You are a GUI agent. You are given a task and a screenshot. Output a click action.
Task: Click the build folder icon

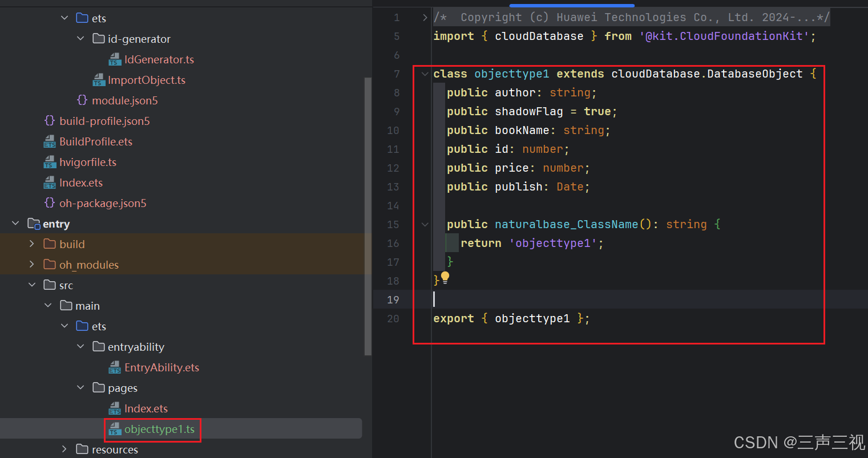tap(50, 244)
